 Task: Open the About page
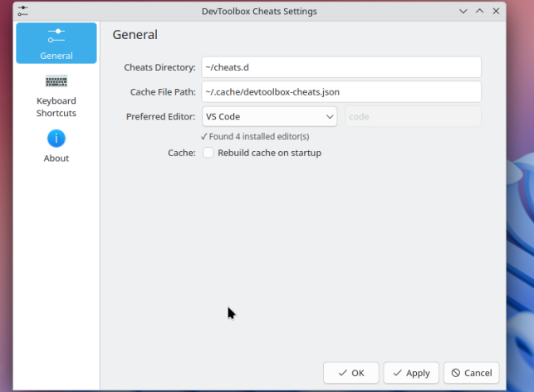click(56, 146)
